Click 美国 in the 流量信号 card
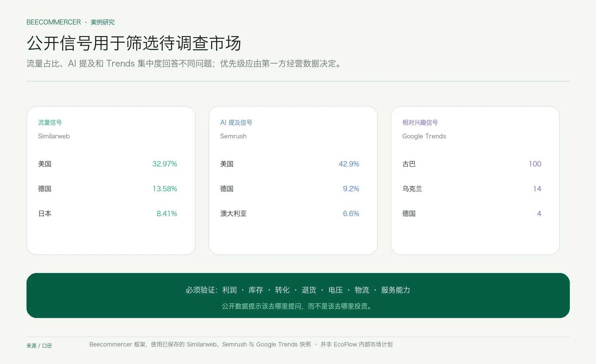The height and width of the screenshot is (364, 596). pyautogui.click(x=45, y=164)
